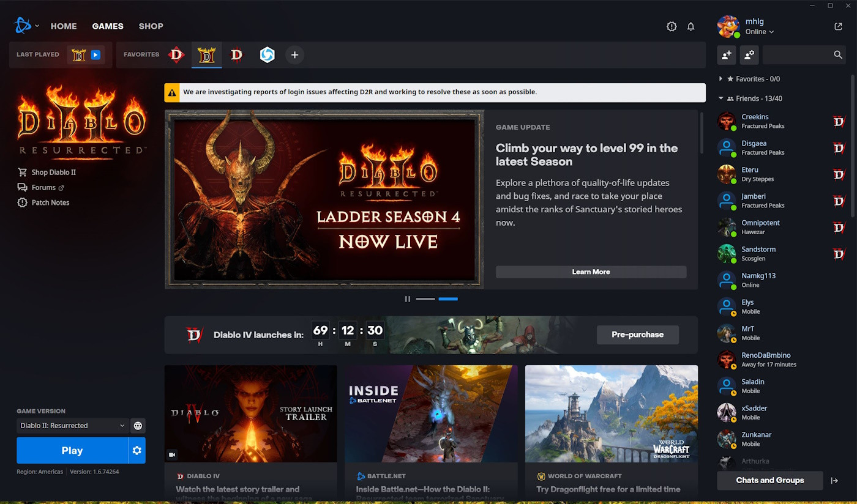
Task: Collapse the Friends list group
Action: click(x=721, y=98)
